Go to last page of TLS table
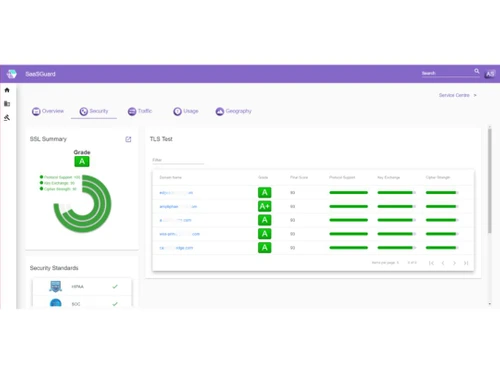Screen dimensions: 500x375 (466, 263)
